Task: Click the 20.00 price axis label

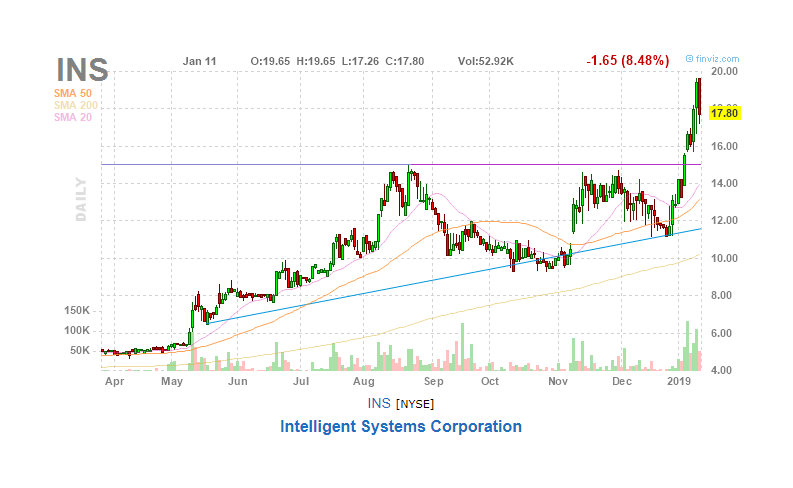Action: [724, 71]
